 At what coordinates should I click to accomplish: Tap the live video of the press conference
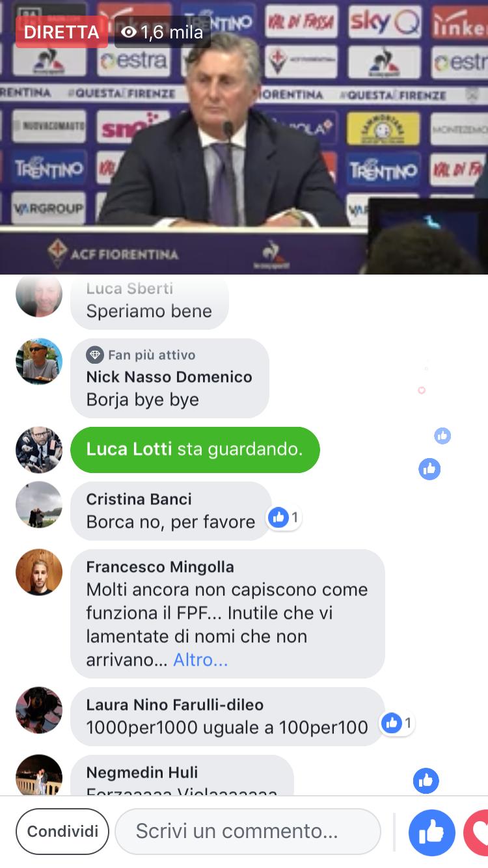pyautogui.click(x=244, y=137)
